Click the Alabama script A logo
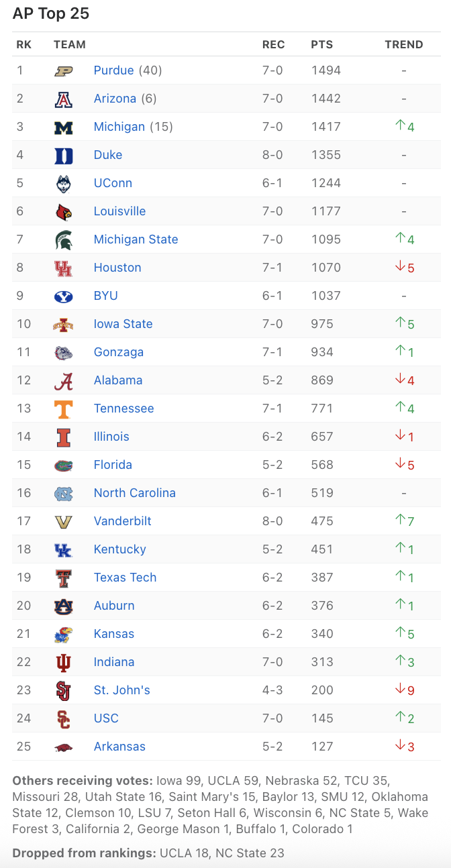Screen dimensions: 451x868 pyautogui.click(x=64, y=380)
